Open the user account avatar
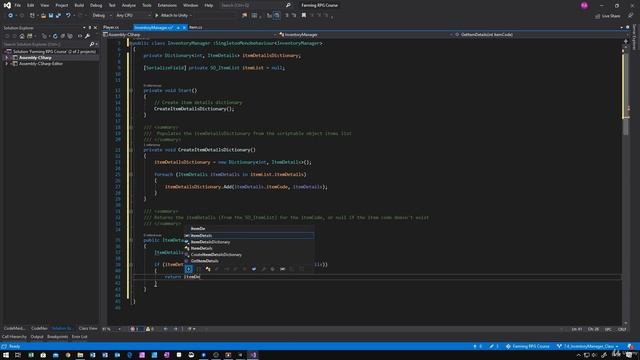This screenshot has width=640, height=360. (x=584, y=5)
